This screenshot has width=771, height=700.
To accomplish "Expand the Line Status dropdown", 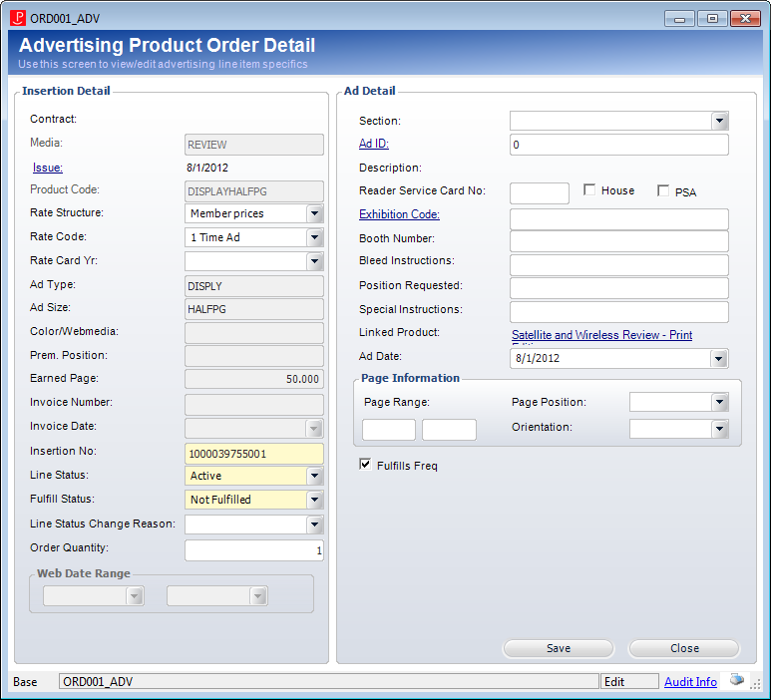I will [315, 476].
